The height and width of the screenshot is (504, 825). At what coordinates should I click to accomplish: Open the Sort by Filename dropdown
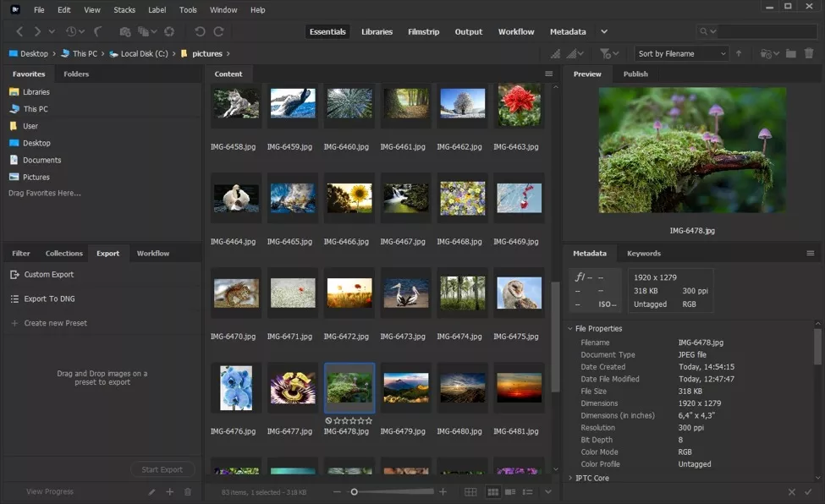coord(681,53)
